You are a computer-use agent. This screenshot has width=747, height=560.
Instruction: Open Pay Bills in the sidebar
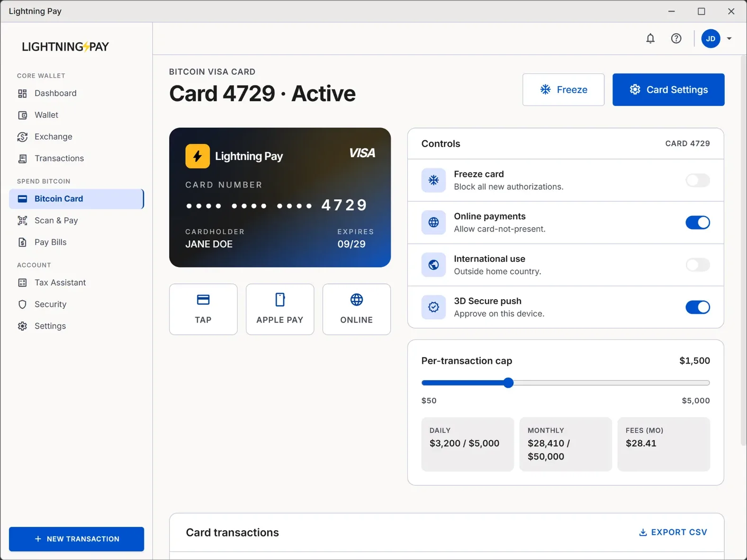pyautogui.click(x=76, y=242)
